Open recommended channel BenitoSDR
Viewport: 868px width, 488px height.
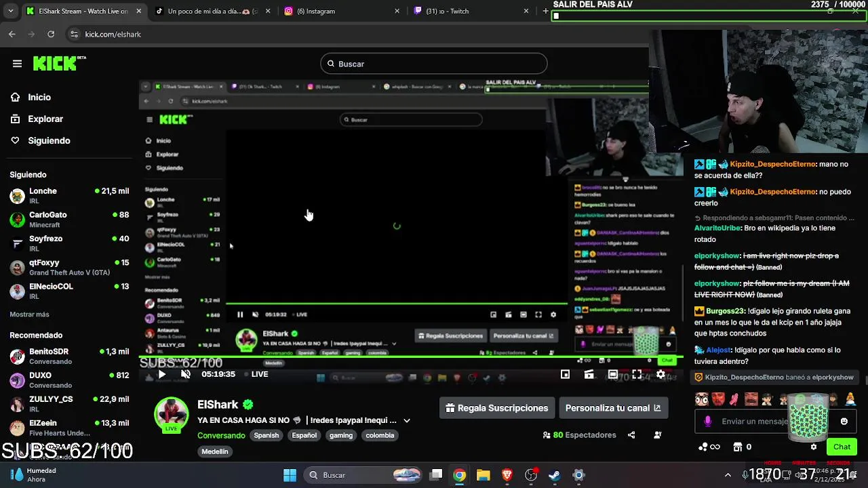click(69, 357)
